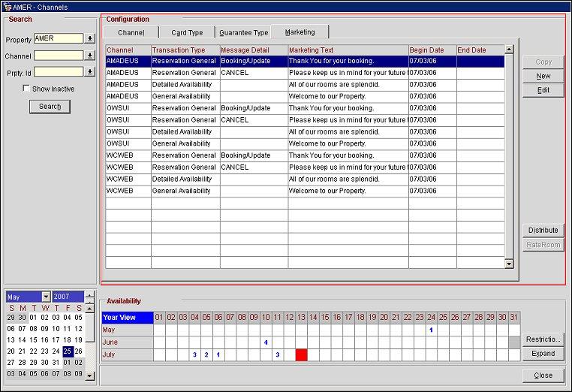Click the Expand availability button
This screenshot has height=392, width=572.
[543, 354]
